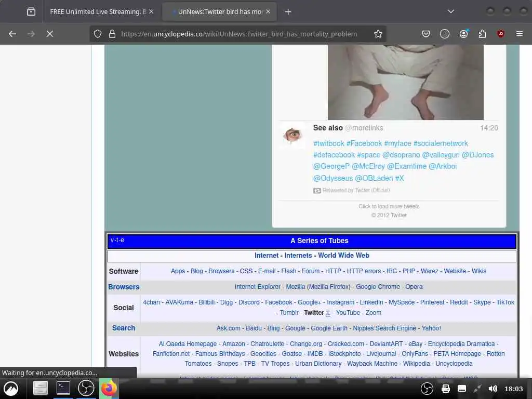This screenshot has width=532, height=399.
Task: Open the Urban Dictionary link
Action: (318, 363)
